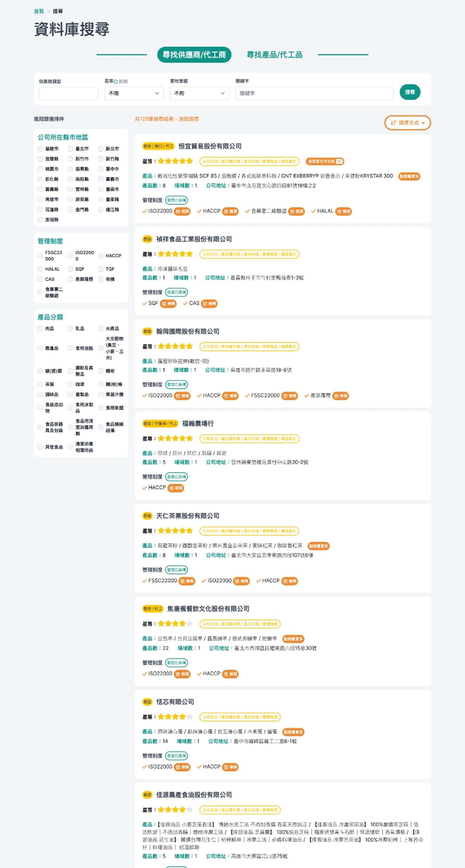View HACCP certificate for 恒宜貿易股份有限公司

pos(230,211)
